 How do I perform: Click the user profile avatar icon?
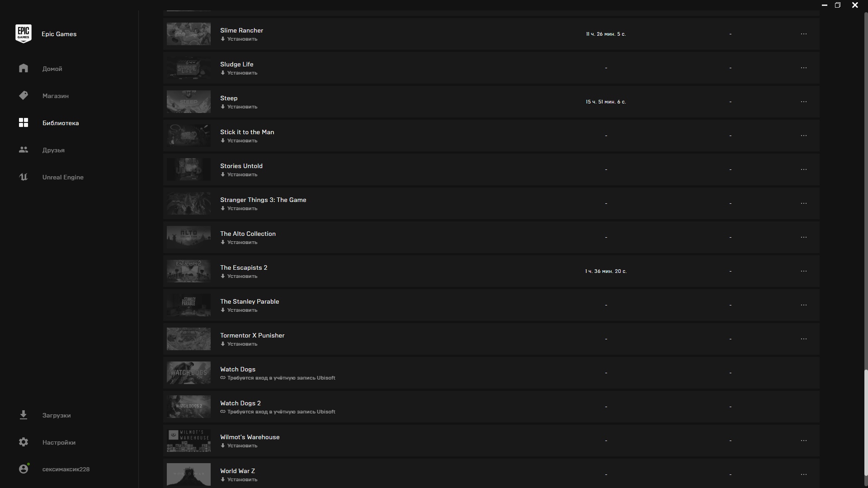click(24, 469)
